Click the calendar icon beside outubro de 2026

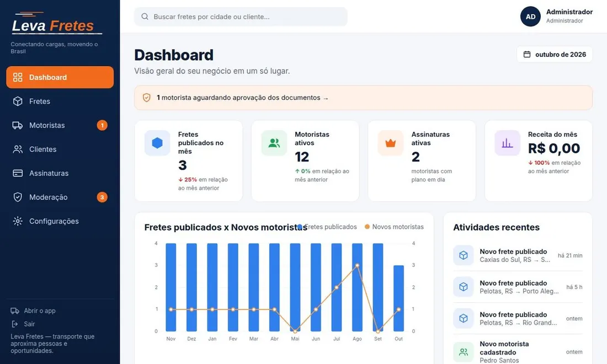click(x=527, y=55)
